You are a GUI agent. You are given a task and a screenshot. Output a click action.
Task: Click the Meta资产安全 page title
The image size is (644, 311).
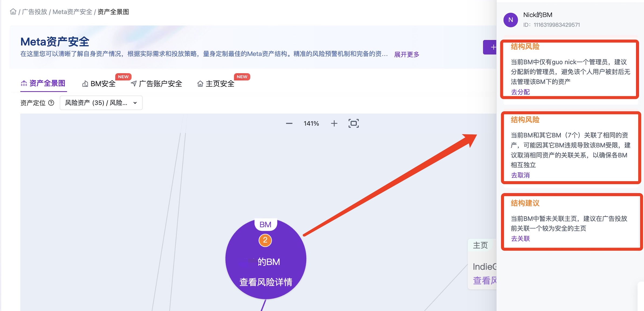point(55,42)
